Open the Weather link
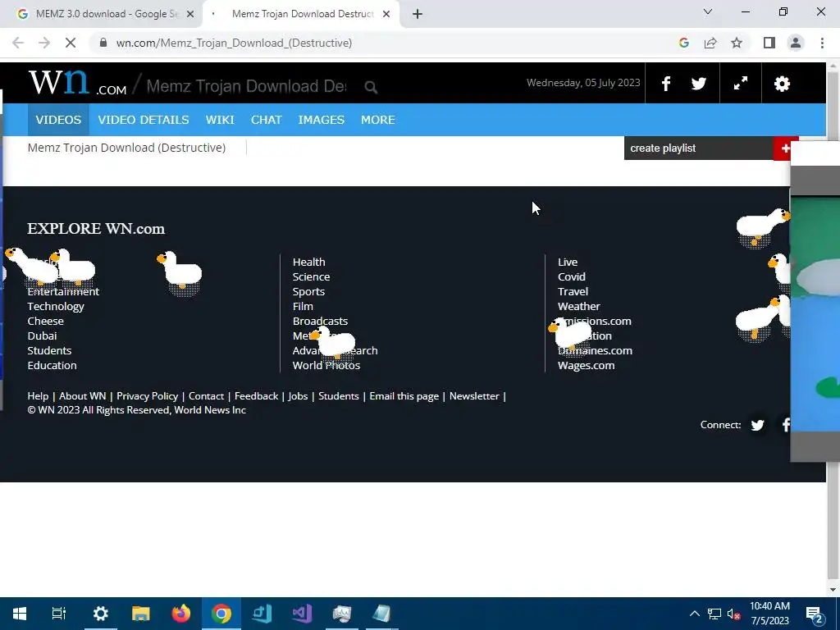This screenshot has height=630, width=840. 578,307
